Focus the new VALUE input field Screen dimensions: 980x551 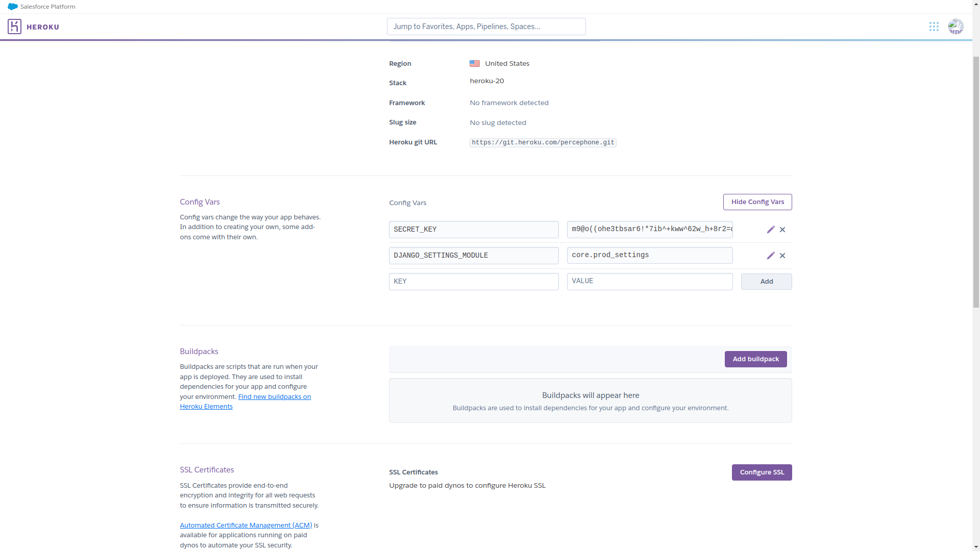649,282
